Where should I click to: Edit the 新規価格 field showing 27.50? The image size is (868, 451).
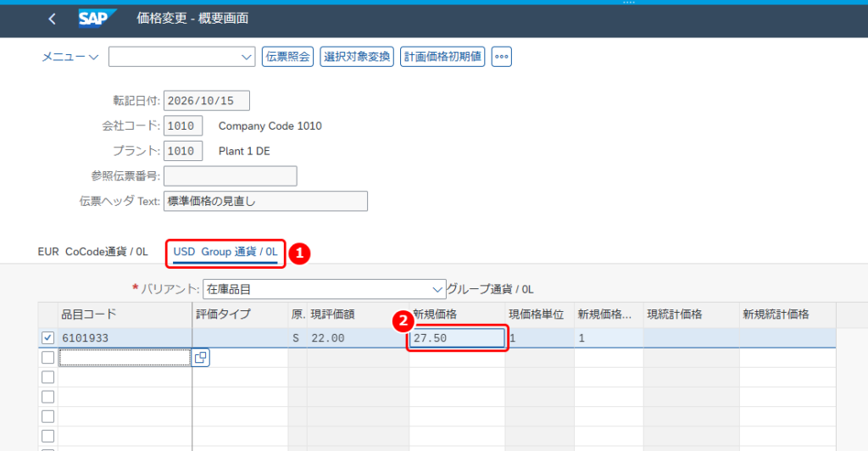pos(457,338)
